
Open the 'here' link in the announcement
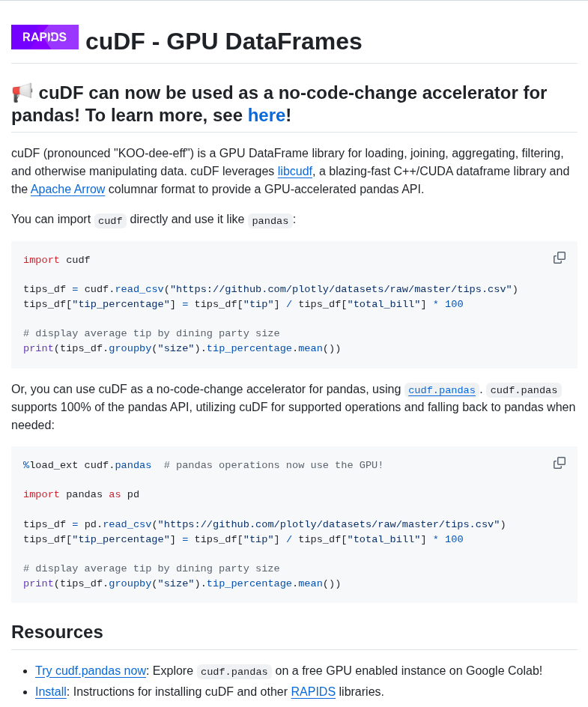click(x=267, y=115)
